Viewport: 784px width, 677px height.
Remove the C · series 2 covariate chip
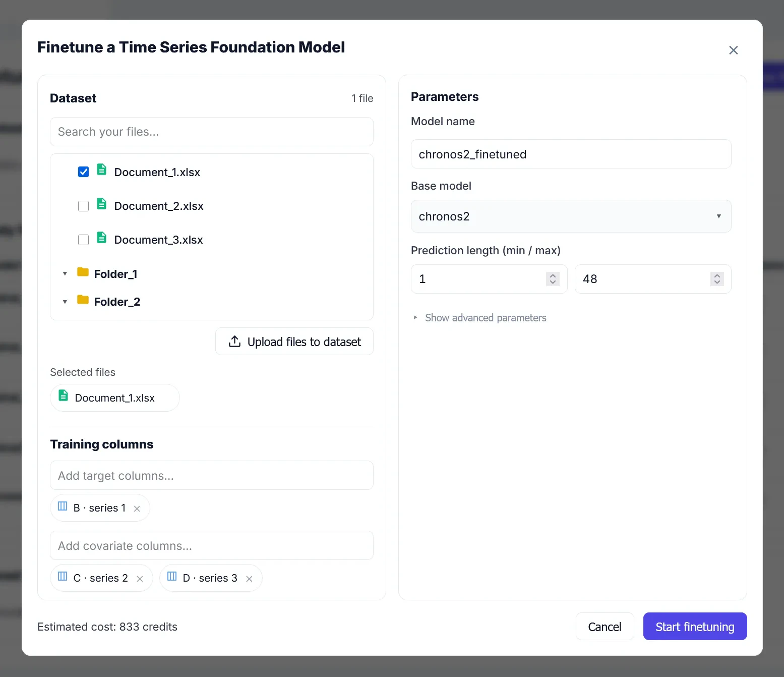[x=140, y=579]
